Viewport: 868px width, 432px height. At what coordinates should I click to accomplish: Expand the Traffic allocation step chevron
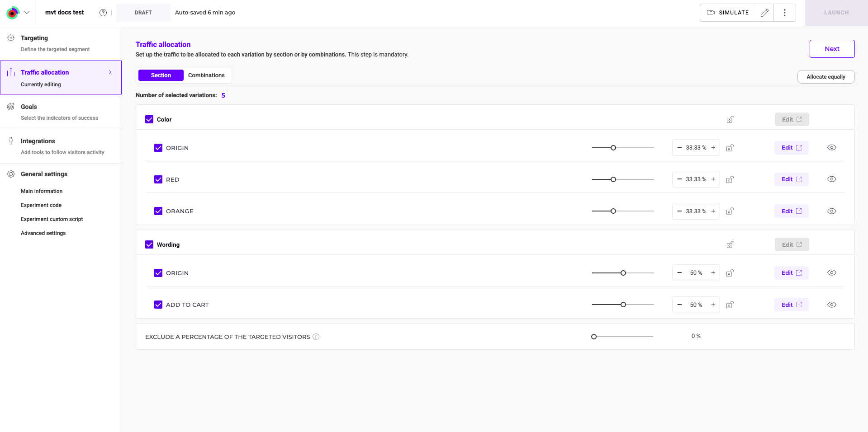[110, 72]
